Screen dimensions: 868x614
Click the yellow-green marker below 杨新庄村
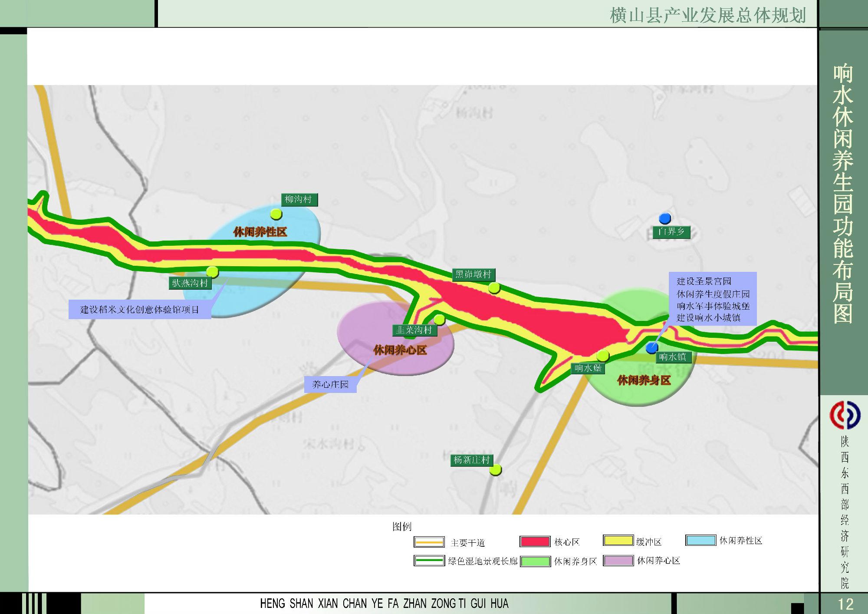495,470
